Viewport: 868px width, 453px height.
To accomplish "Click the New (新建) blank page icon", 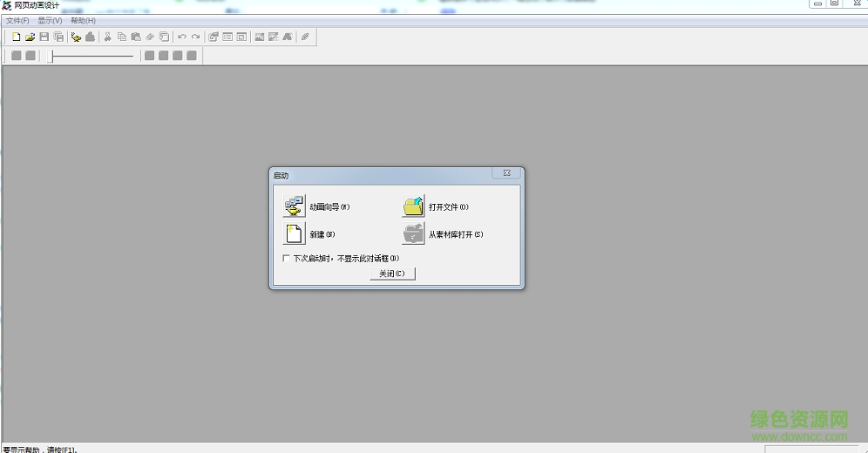I will (294, 234).
